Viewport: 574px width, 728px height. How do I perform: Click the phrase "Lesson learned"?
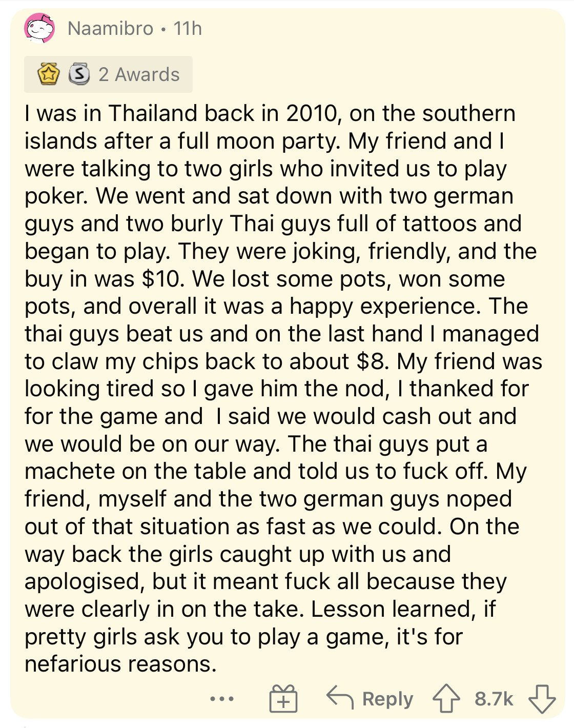[x=390, y=609]
